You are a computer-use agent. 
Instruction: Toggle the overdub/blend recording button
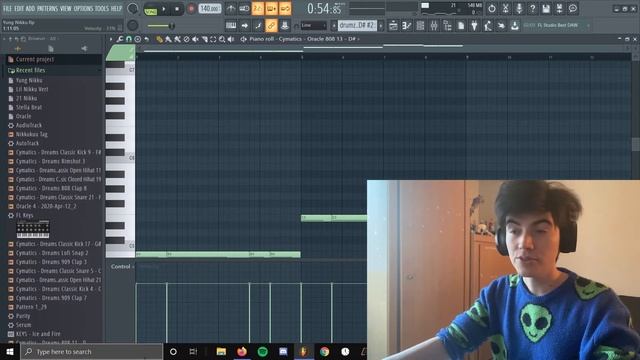tap(271, 8)
